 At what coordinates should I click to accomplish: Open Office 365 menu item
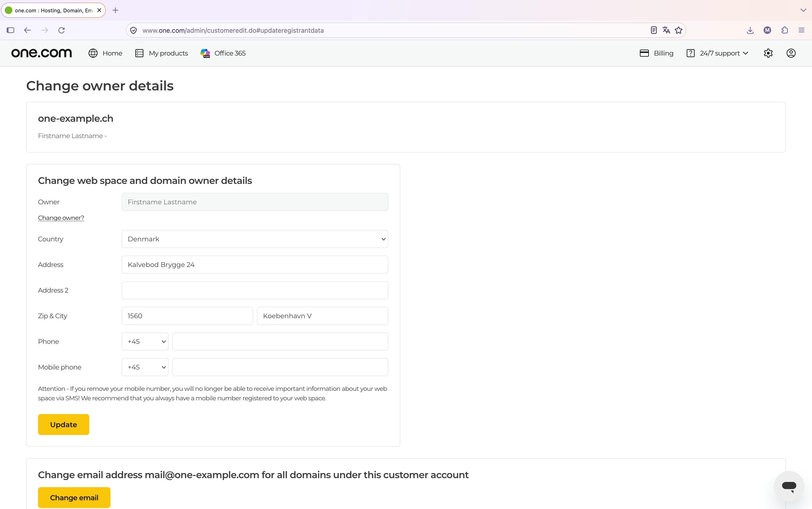click(x=230, y=53)
